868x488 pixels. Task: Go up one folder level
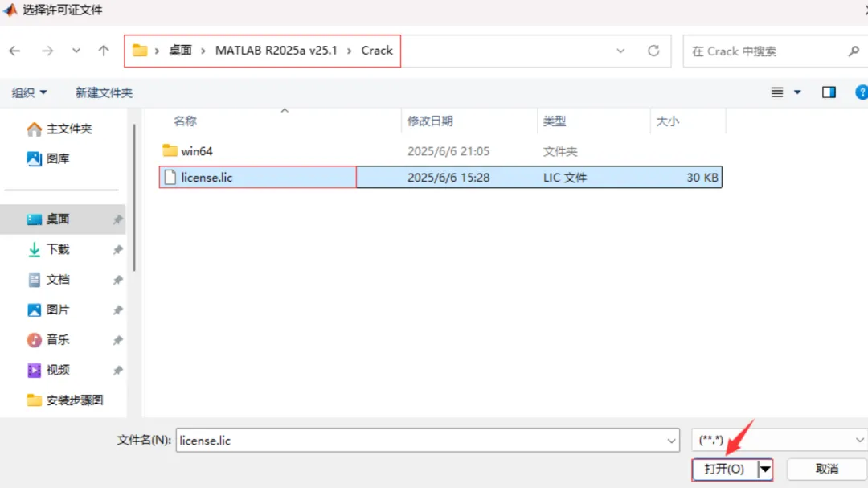[x=104, y=51]
